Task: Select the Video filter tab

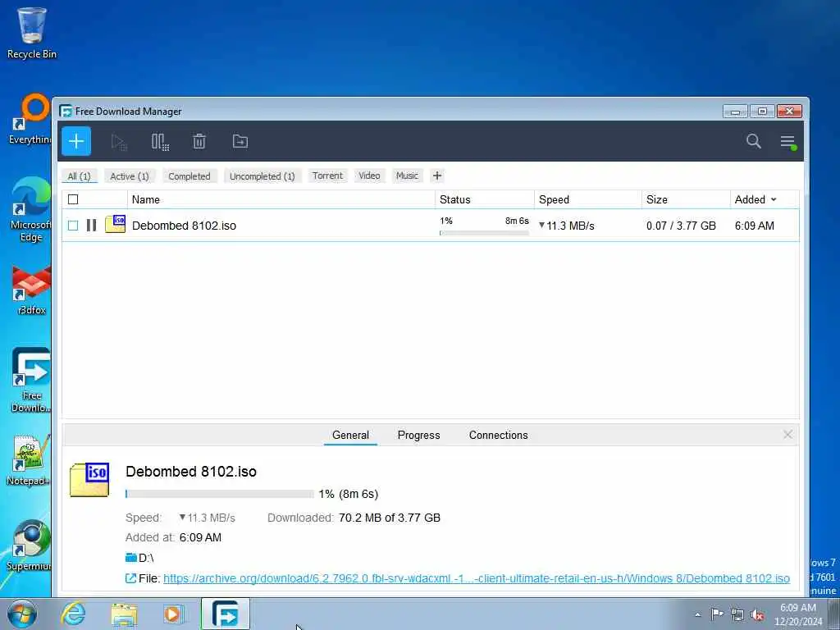Action: click(369, 176)
